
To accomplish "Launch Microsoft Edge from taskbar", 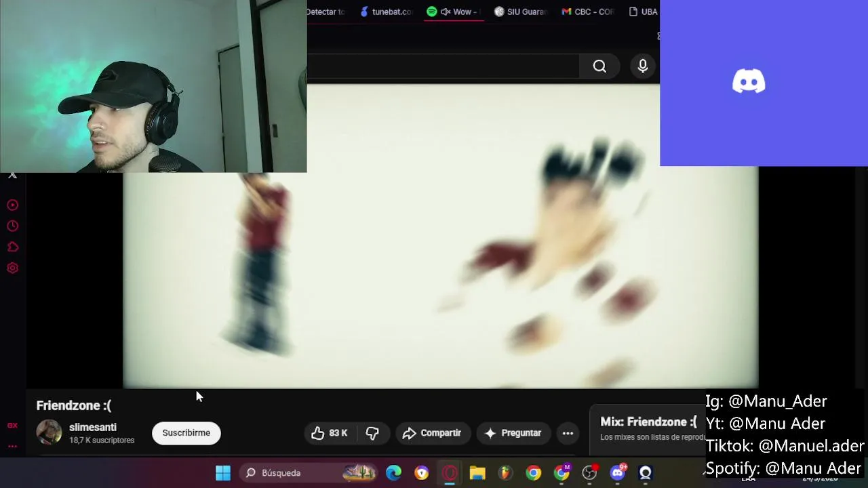I will tap(393, 473).
